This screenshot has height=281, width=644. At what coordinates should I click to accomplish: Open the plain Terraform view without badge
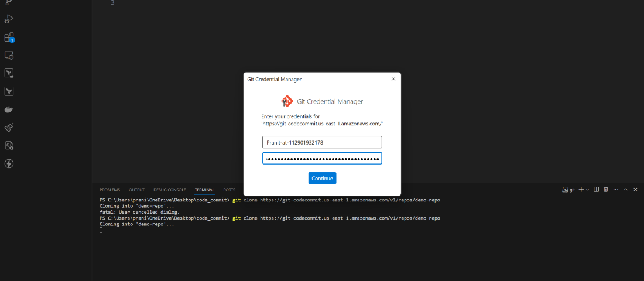[x=9, y=91]
